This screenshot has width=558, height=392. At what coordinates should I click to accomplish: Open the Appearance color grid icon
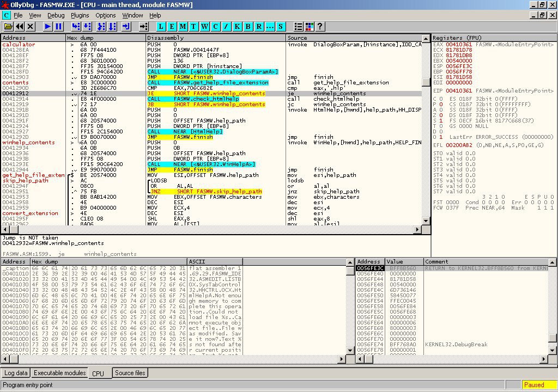coord(309,26)
